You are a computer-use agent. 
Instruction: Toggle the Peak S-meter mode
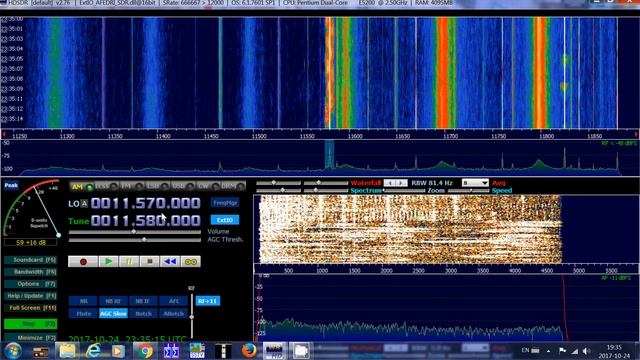(11, 186)
